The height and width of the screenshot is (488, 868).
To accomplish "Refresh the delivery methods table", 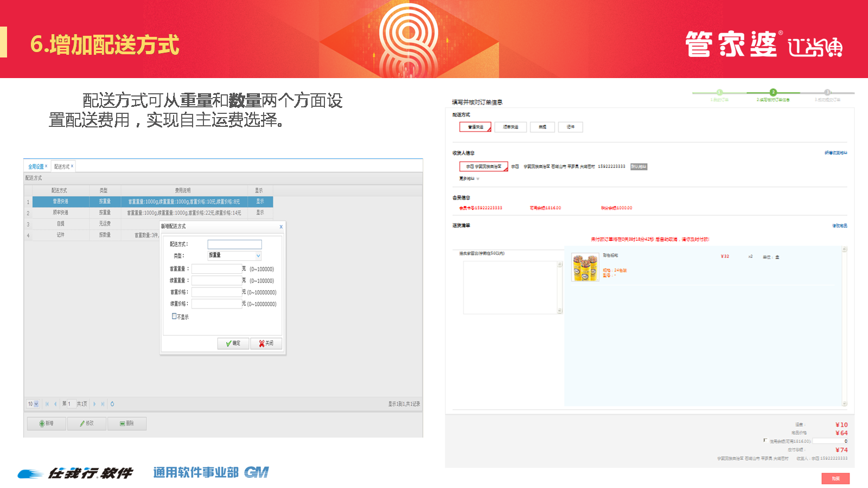I will point(112,404).
